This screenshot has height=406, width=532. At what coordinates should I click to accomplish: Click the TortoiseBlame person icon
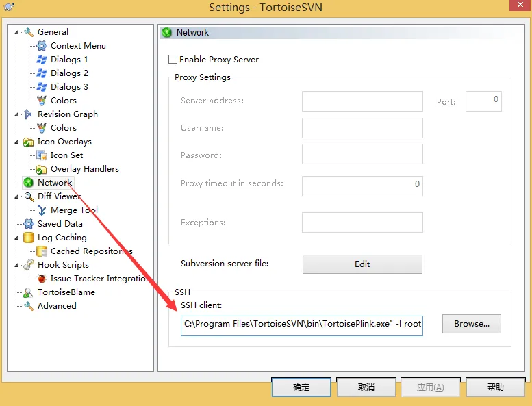point(29,292)
